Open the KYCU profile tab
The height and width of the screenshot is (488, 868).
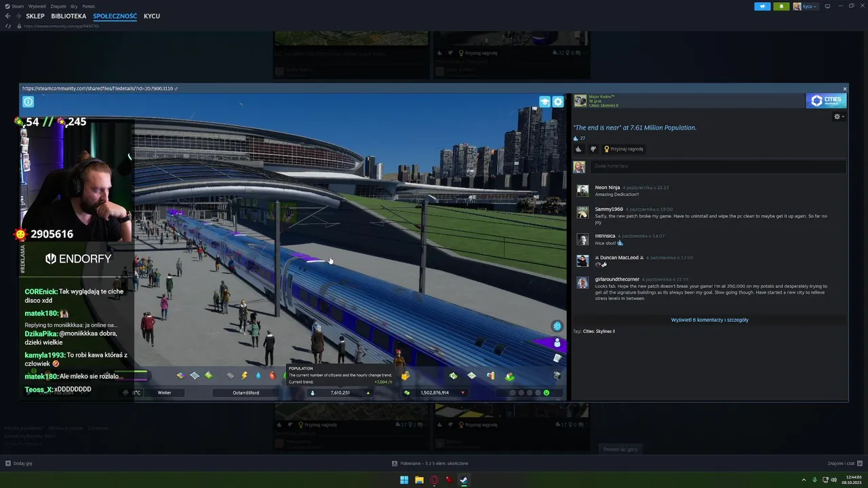click(x=152, y=16)
